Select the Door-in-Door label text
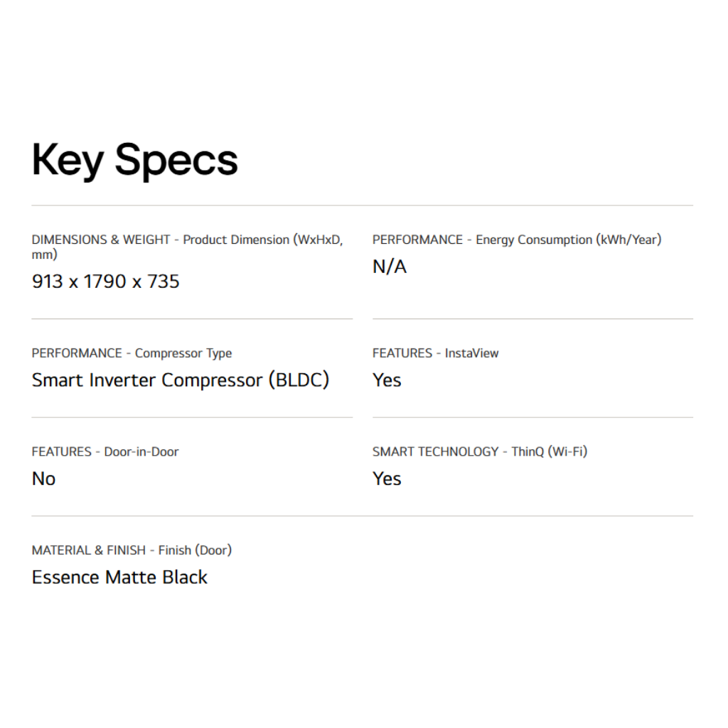 [141, 451]
